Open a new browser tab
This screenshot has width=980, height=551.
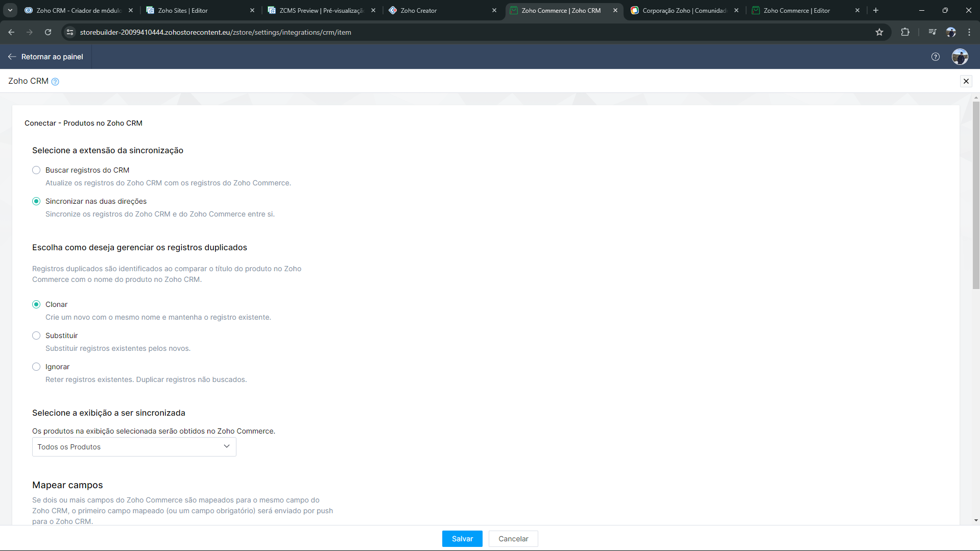click(876, 10)
